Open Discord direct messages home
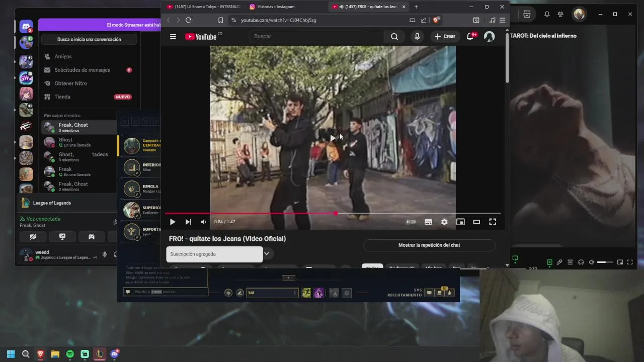The height and width of the screenshot is (362, 644). (26, 27)
